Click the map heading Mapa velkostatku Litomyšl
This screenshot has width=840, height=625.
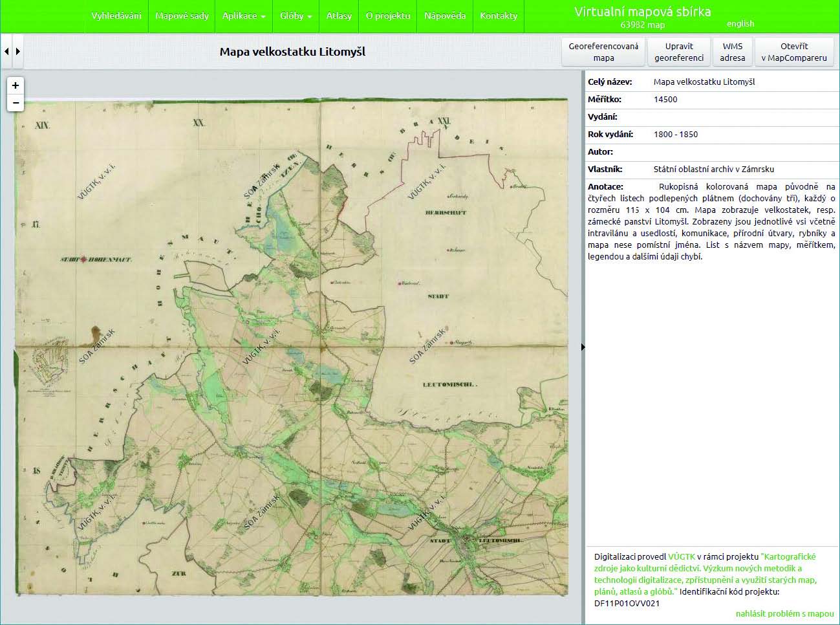[x=292, y=52]
